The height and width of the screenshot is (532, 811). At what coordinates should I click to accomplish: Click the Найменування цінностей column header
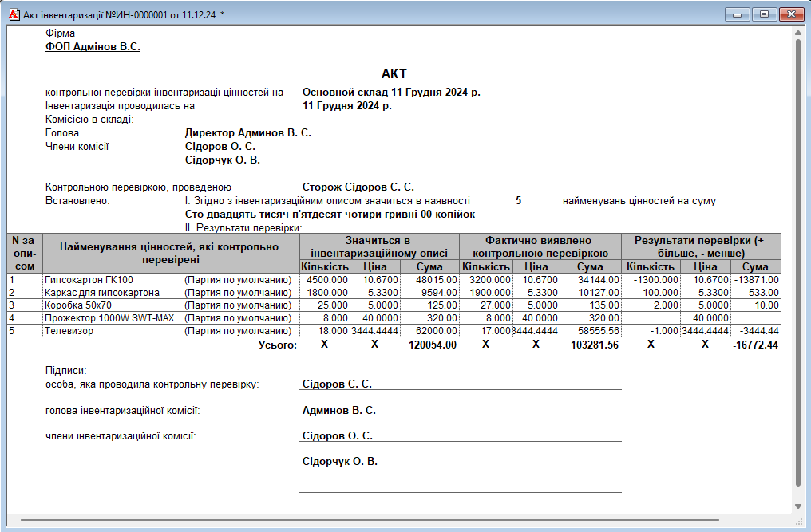click(x=171, y=254)
